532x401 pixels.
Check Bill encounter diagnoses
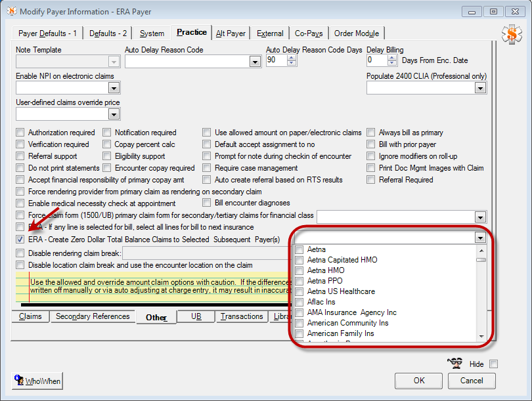[207, 203]
